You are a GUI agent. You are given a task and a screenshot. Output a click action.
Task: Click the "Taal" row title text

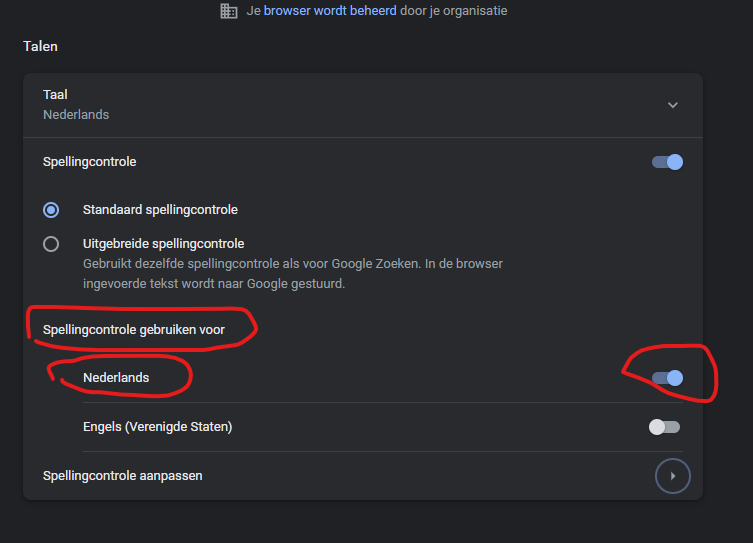55,94
